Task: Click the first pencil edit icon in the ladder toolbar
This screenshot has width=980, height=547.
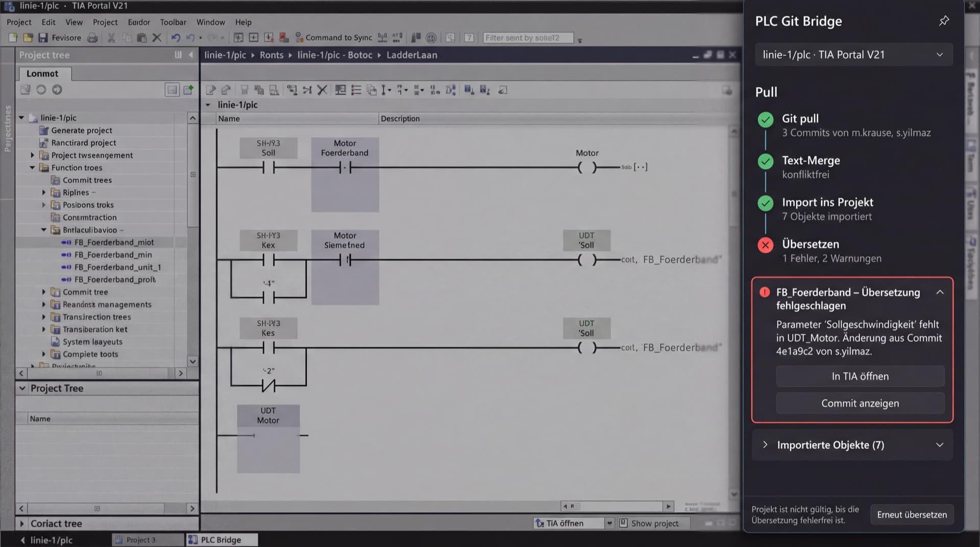Action: 211,90
